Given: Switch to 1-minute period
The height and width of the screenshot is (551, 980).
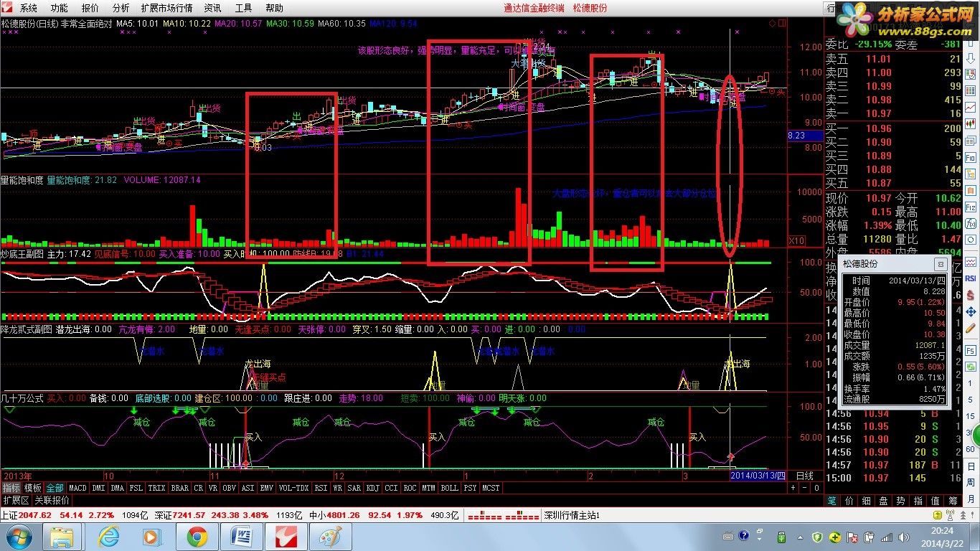Looking at the screenshot, I should [970, 383].
